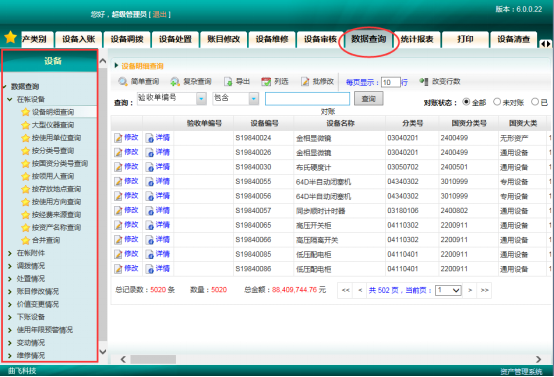The height and width of the screenshot is (377, 554).
Task: Open 设备明细查询 in the sidebar
Action: coord(53,112)
